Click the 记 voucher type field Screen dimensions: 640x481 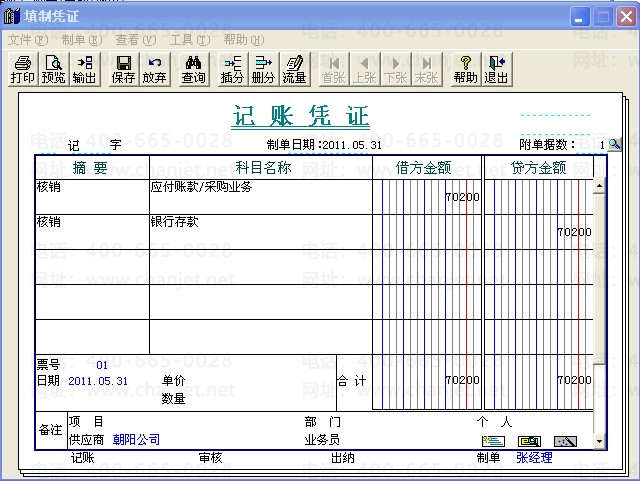[73, 145]
